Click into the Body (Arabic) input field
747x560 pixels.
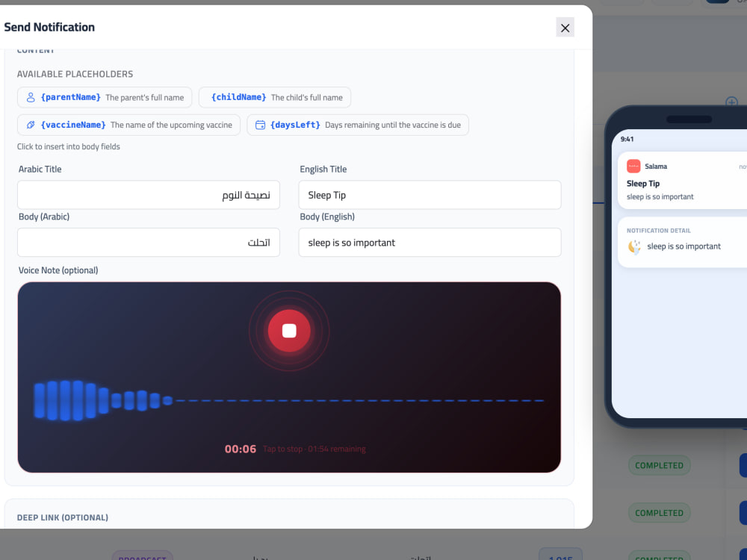pyautogui.click(x=148, y=243)
